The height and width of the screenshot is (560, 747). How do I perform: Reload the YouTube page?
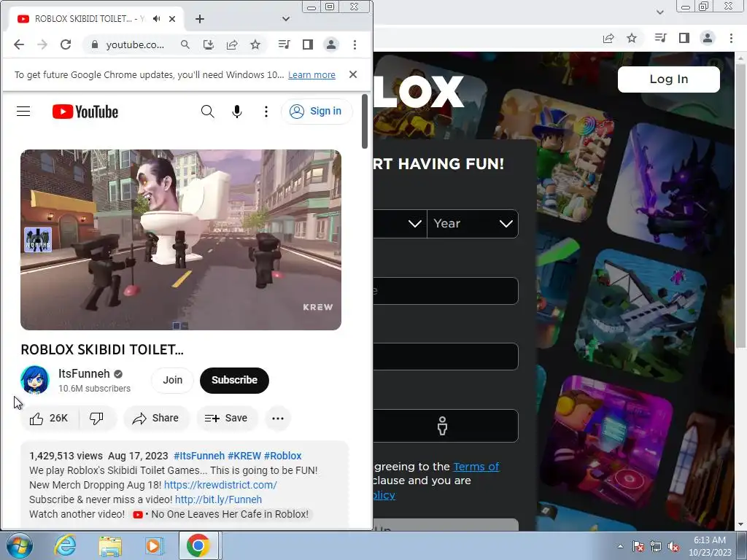[x=66, y=44]
